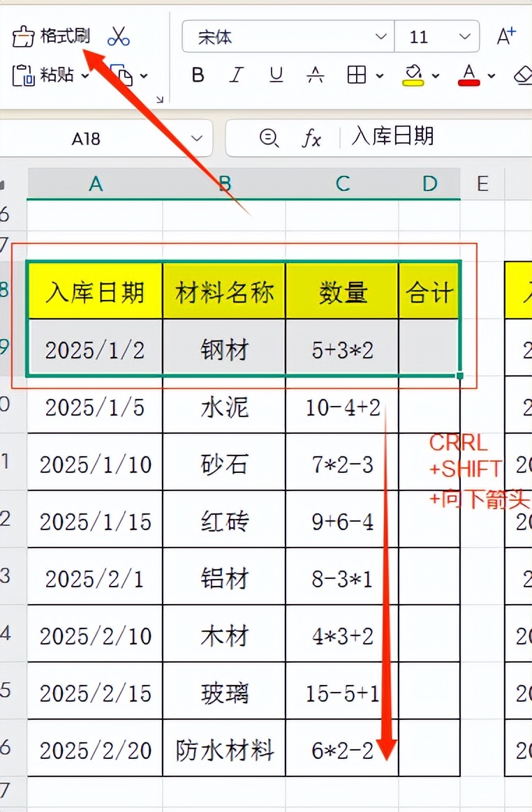The width and height of the screenshot is (532, 812).
Task: Activate the Format Painter (格式刷) tool
Action: (x=51, y=36)
